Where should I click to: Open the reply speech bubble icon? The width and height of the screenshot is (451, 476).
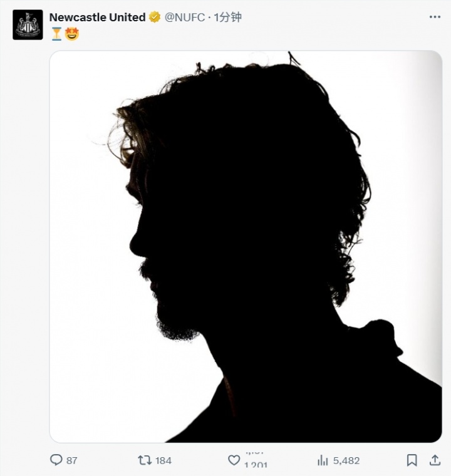[x=56, y=460]
